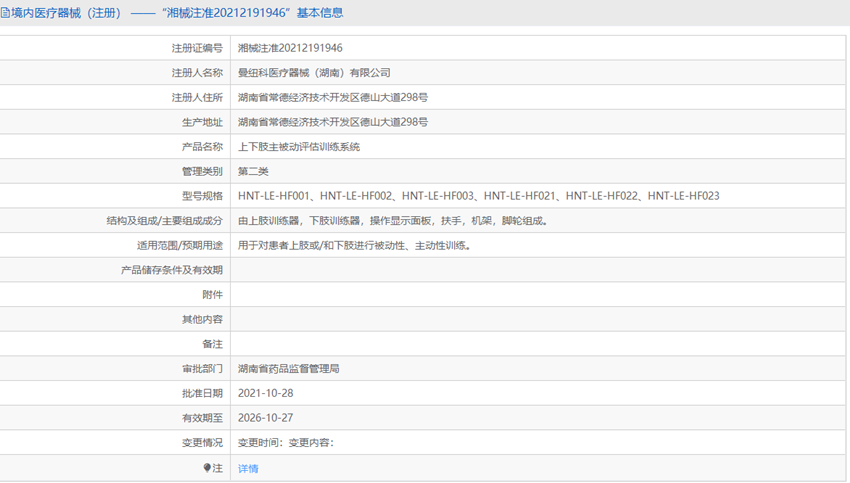Click the 注册人住所 label

click(x=197, y=98)
